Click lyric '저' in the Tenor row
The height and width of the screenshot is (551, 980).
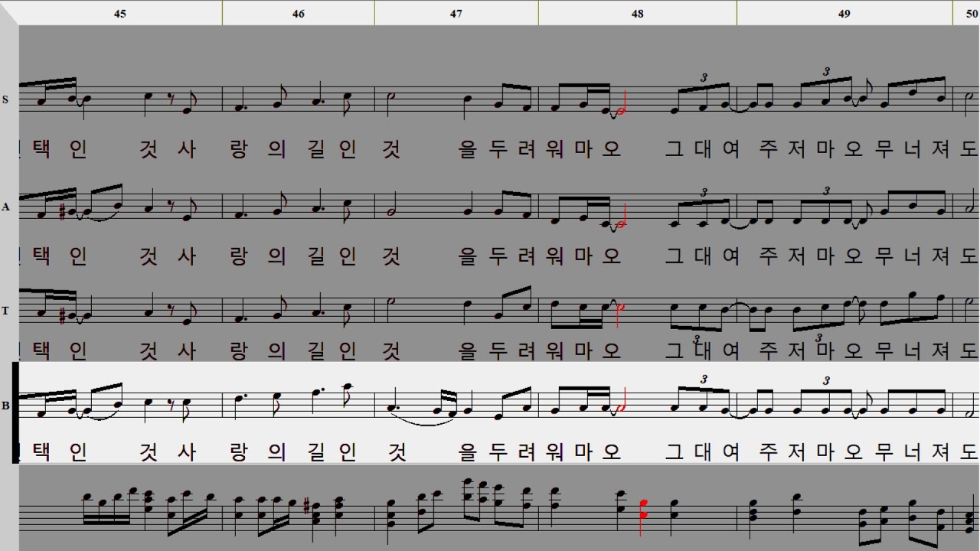797,350
